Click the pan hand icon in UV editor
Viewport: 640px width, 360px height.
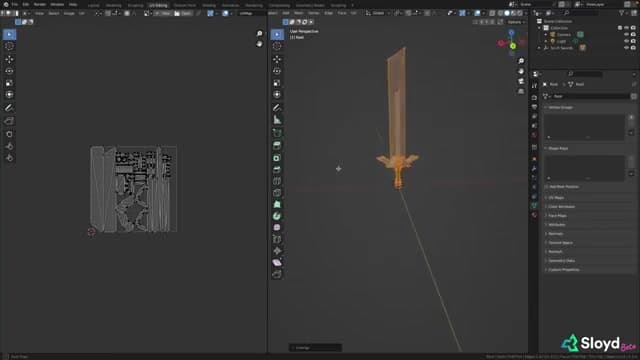260,44
